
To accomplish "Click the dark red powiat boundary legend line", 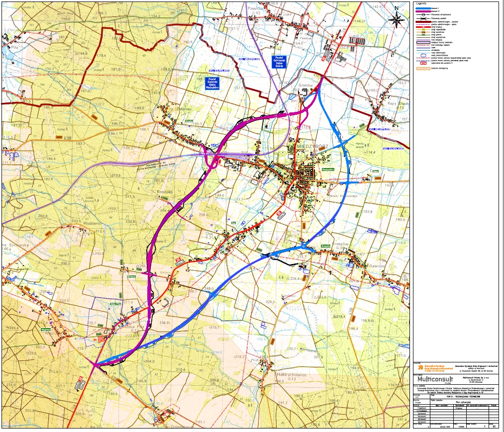I will (x=423, y=22).
